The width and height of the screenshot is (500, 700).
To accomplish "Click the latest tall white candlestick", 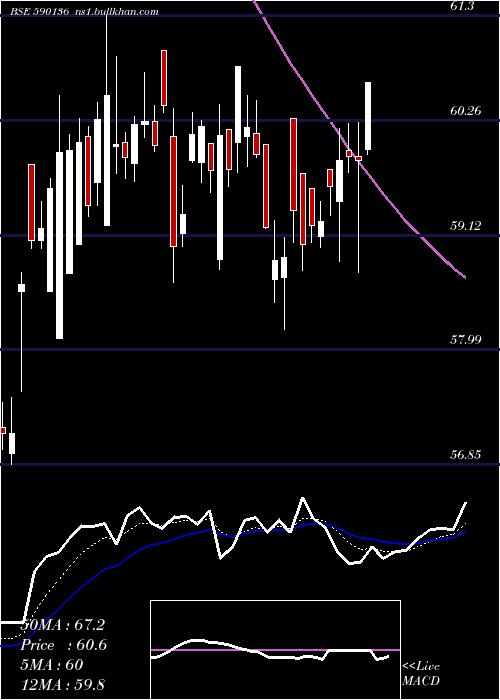I will point(368,118).
